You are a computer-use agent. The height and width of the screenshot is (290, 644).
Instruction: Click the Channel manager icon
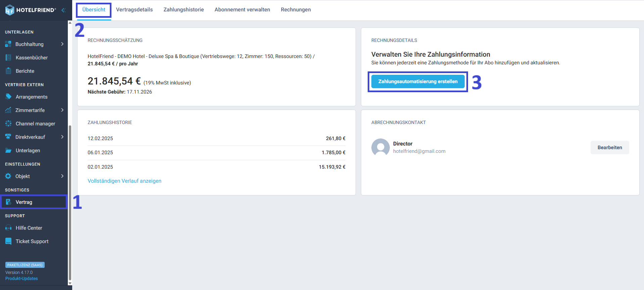8,123
